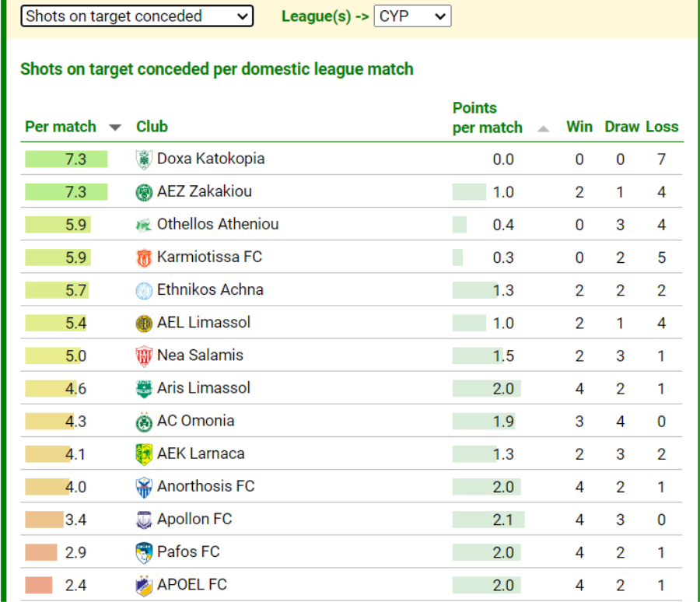Screen dimensions: 700x602
Task: Open the Anorthosis FC club link
Action: tap(205, 487)
